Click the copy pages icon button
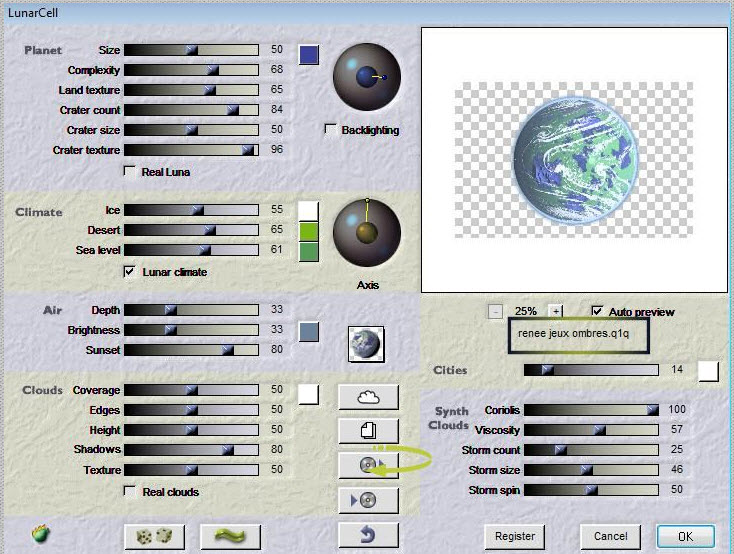The image size is (734, 554). point(368,431)
